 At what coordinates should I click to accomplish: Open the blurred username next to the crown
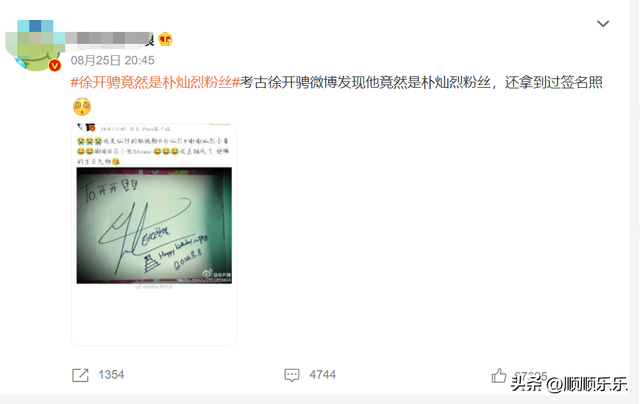pos(109,39)
